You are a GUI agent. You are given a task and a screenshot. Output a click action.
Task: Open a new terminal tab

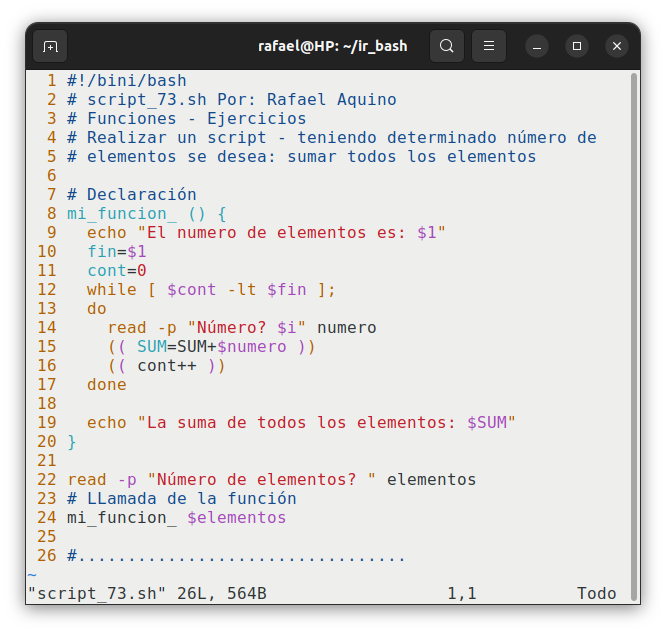pyautogui.click(x=50, y=46)
